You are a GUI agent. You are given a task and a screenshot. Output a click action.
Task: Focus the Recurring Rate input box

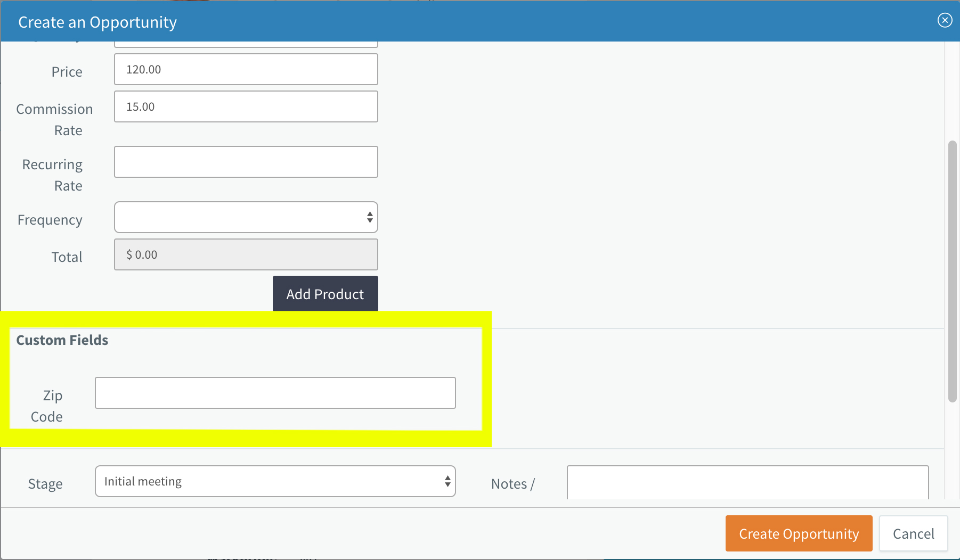point(246,162)
